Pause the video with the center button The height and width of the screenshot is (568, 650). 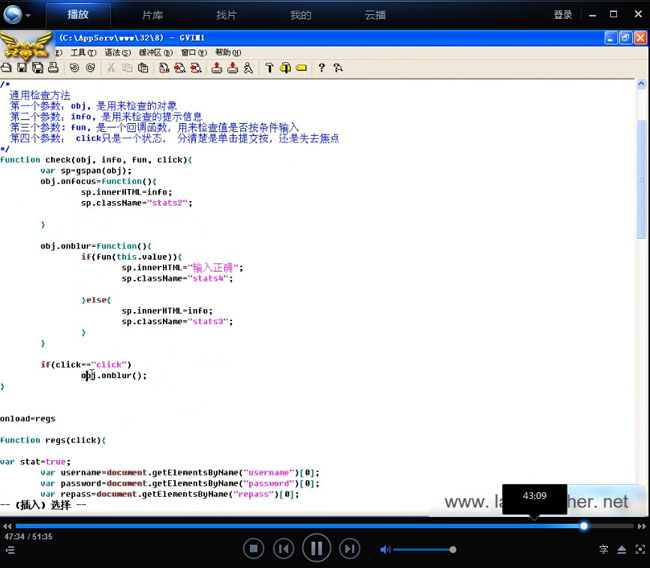coord(316,548)
